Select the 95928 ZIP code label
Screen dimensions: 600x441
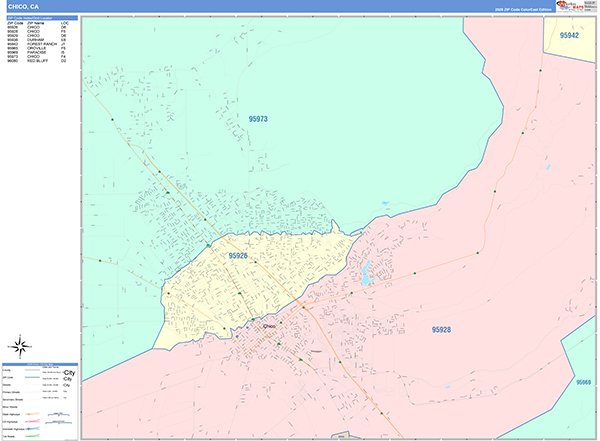pyautogui.click(x=441, y=329)
